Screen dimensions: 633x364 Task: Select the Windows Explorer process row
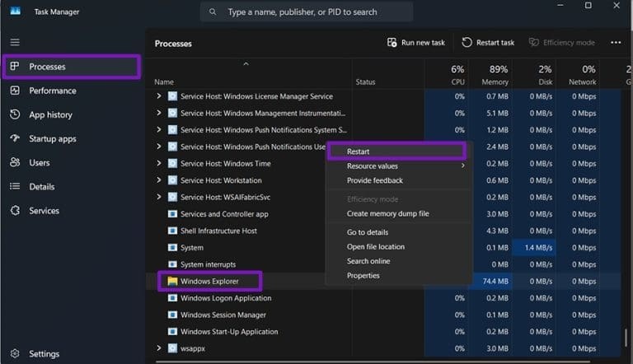coord(383,282)
